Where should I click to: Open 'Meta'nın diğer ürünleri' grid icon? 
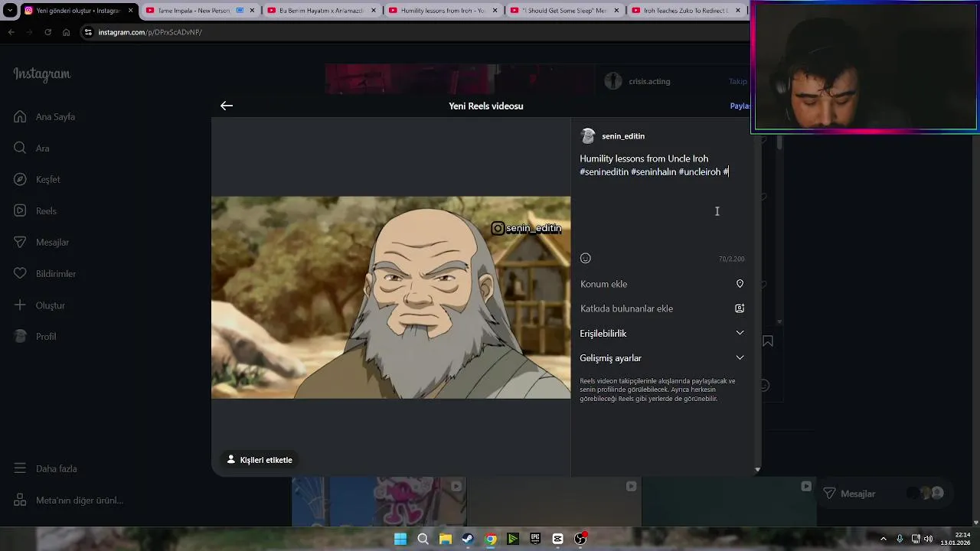click(x=20, y=500)
